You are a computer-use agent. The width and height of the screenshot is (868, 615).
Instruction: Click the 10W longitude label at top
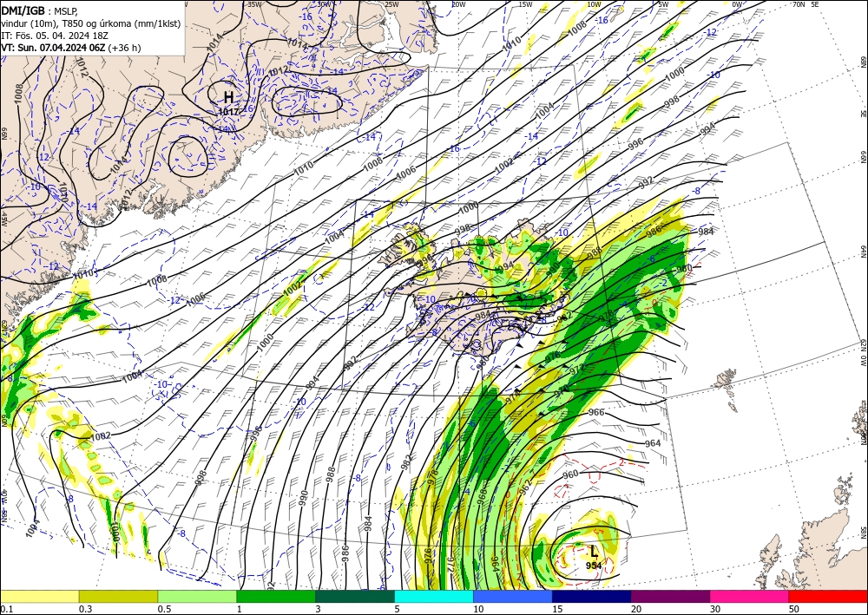594,4
